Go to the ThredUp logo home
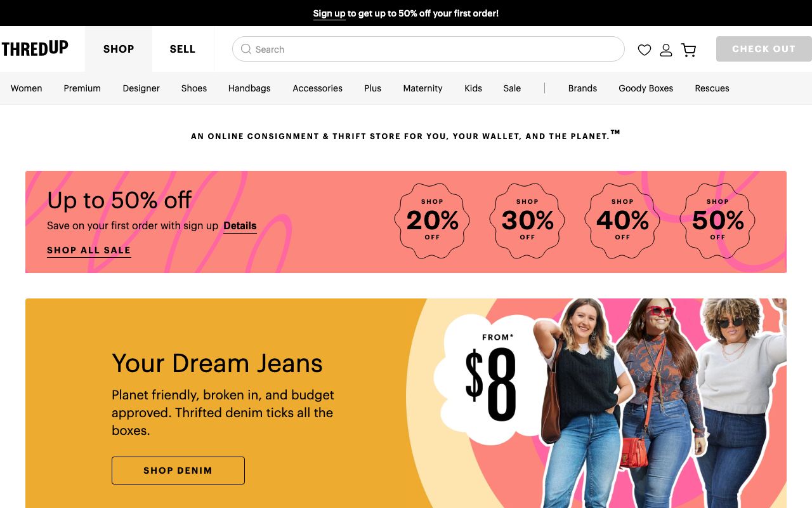 pyautogui.click(x=35, y=48)
